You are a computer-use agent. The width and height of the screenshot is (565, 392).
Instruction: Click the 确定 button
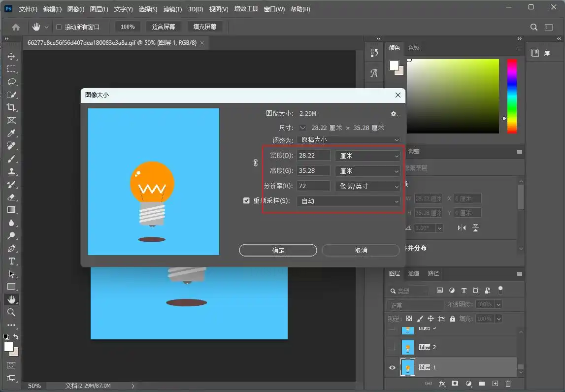coord(278,250)
